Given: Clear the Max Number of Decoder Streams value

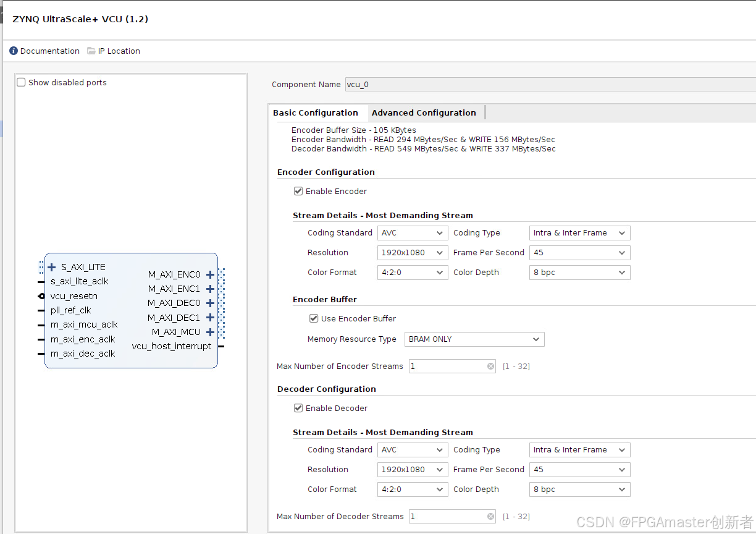Looking at the screenshot, I should [491, 517].
